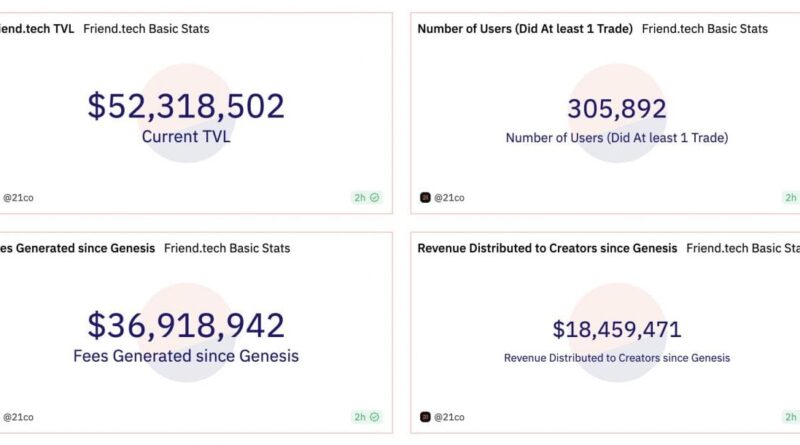Open Fees Generated since Genesis card title
Screen dimensions: 800x445
point(77,247)
